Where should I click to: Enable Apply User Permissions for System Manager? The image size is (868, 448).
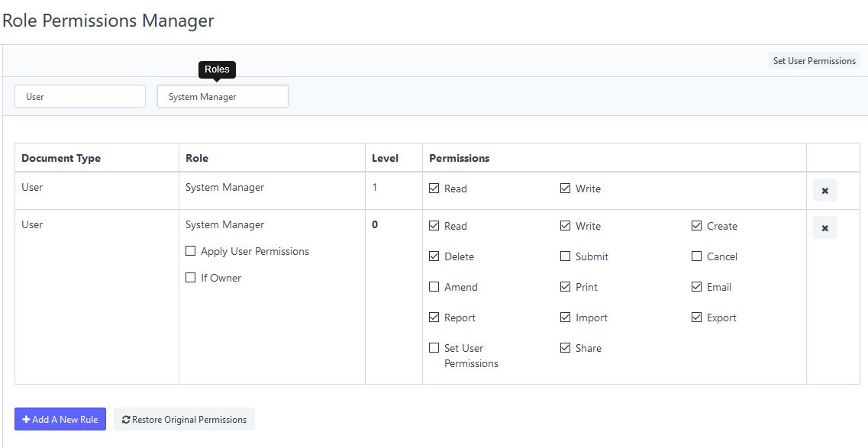click(x=190, y=251)
